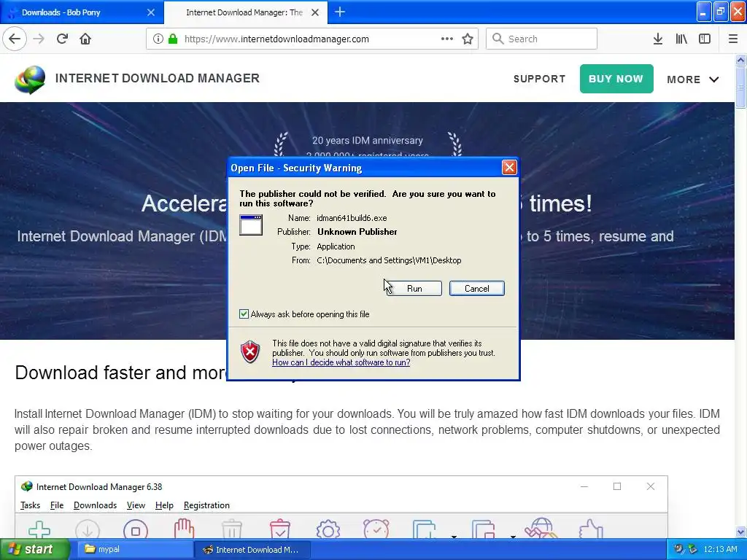Expand the MORE dropdown menu
This screenshot has width=747, height=560.
(693, 79)
